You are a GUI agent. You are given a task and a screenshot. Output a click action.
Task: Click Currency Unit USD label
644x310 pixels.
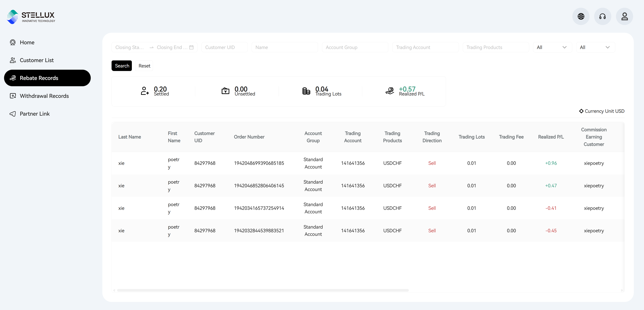[x=605, y=111]
